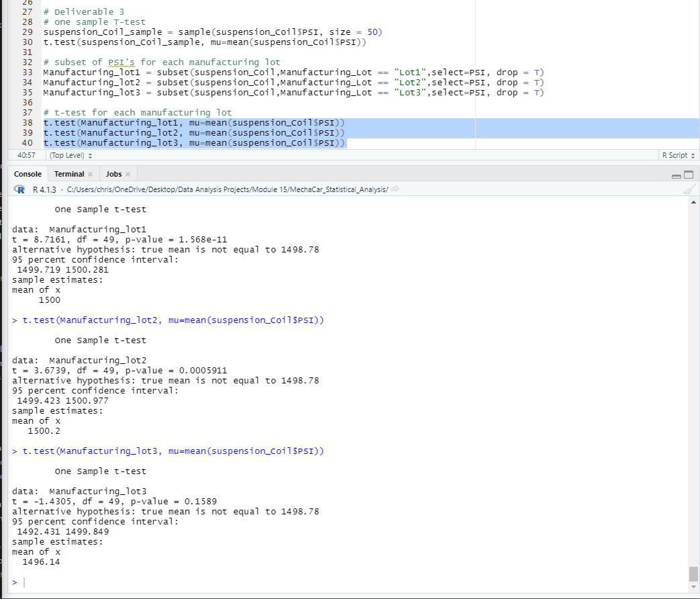
Task: Click the '# Deliverable 3' comment line
Action: pos(84,11)
